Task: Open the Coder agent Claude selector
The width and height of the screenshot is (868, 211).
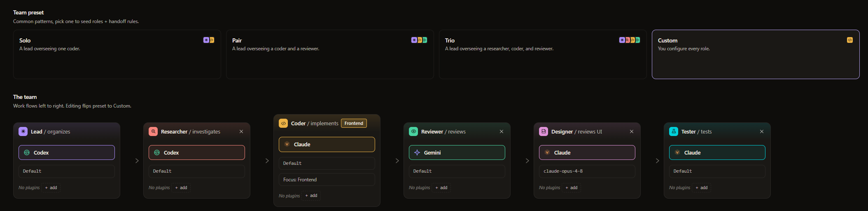Action: point(327,144)
